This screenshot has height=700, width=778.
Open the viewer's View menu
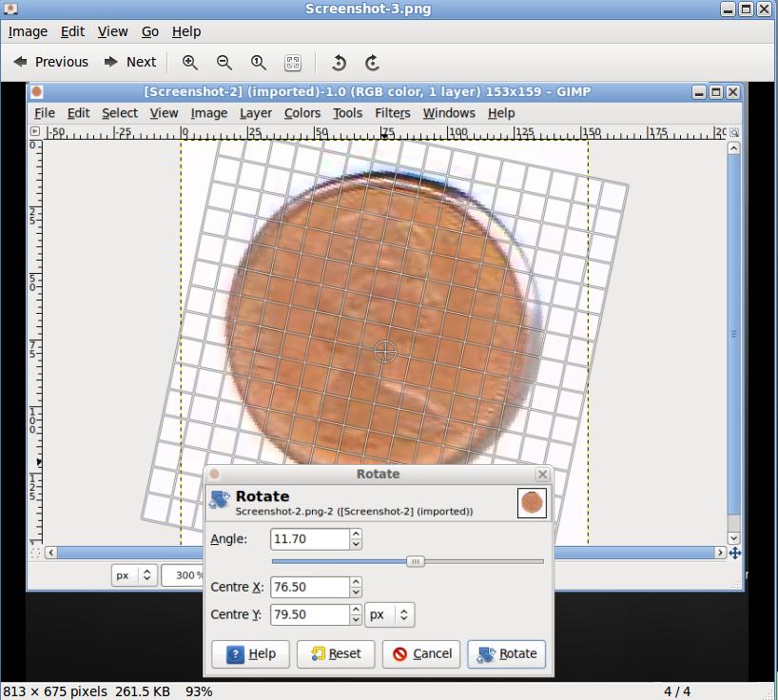112,31
